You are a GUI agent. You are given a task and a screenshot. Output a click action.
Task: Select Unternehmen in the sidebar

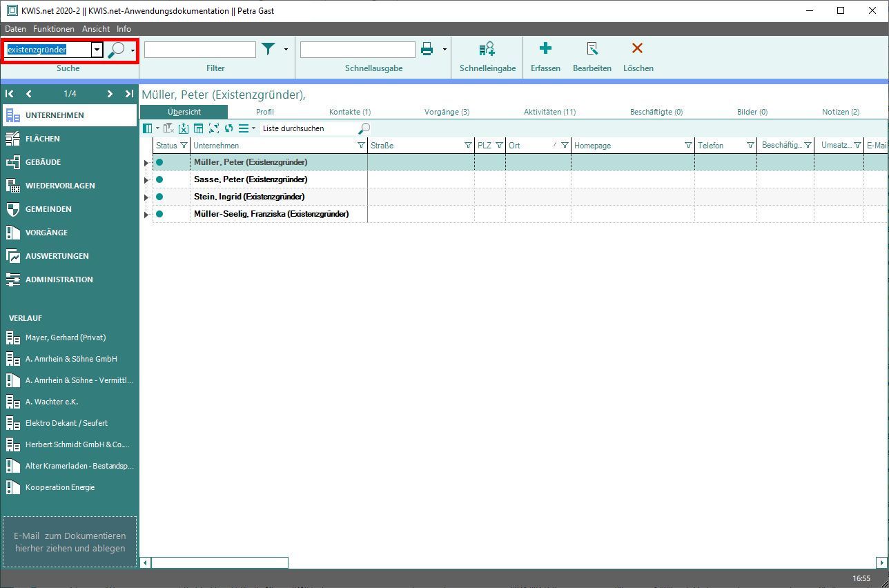point(69,115)
